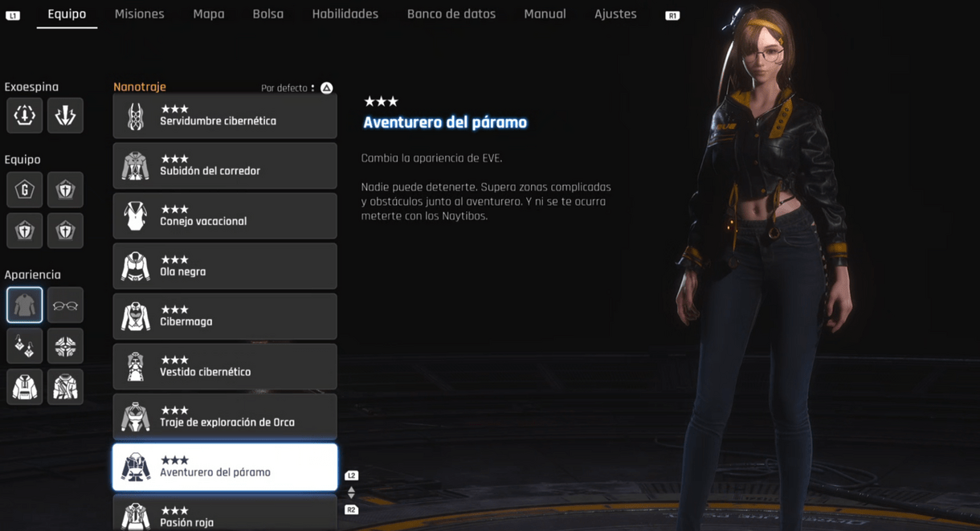Open the earrings accessory slot under Apariencia
The height and width of the screenshot is (531, 980).
25,346
